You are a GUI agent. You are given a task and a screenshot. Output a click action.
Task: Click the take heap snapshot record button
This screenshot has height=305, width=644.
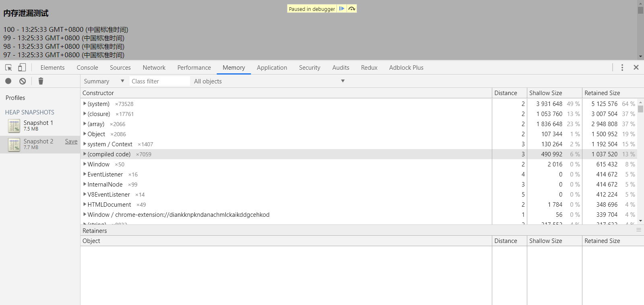click(8, 81)
